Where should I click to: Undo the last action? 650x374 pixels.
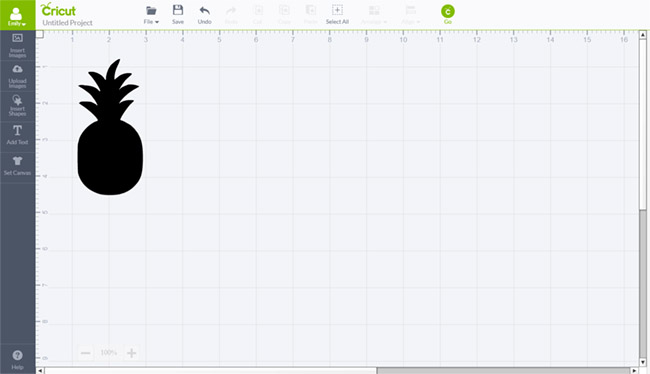tap(204, 15)
